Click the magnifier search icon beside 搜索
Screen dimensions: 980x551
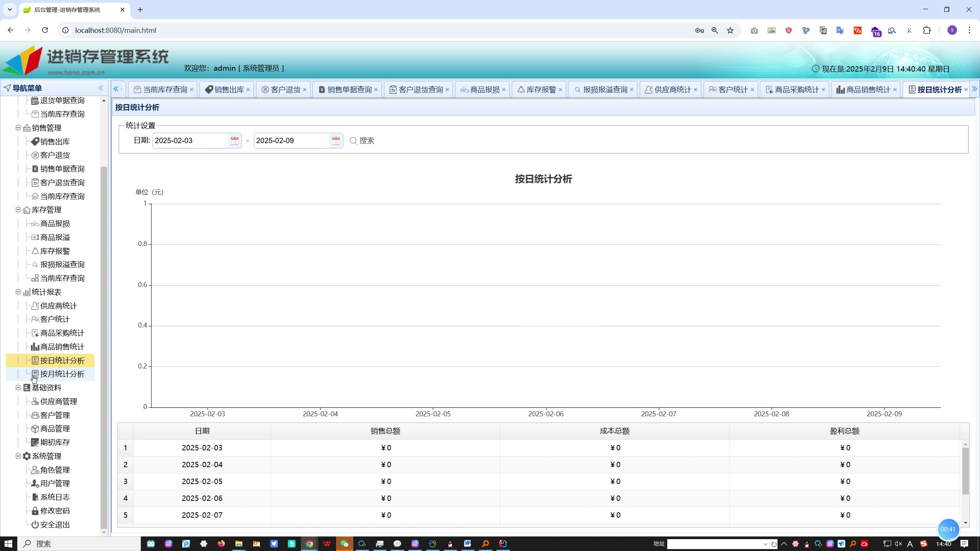tap(353, 141)
